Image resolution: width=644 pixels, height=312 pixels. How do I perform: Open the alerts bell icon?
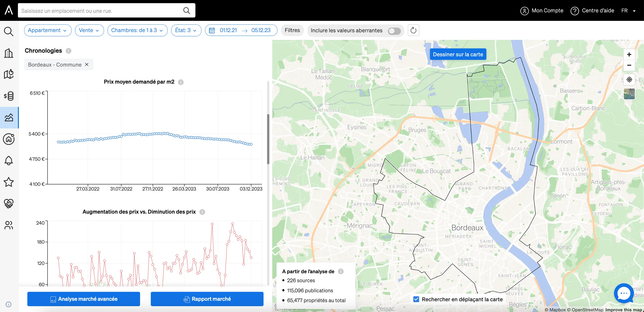9,161
